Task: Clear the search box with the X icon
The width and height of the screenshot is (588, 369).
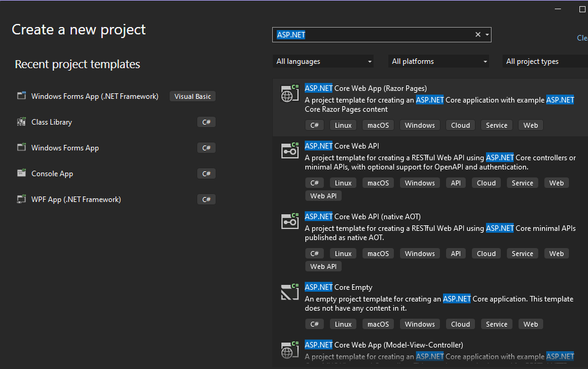Action: click(x=478, y=34)
